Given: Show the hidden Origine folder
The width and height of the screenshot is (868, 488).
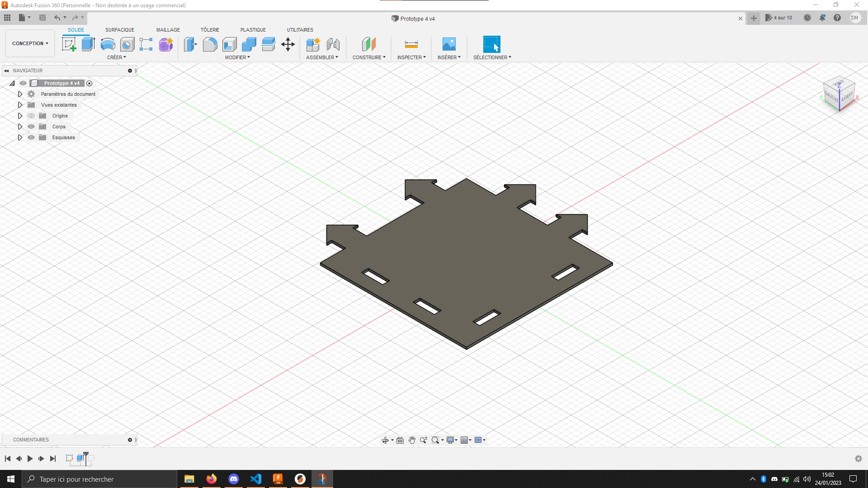Looking at the screenshot, I should pos(31,116).
